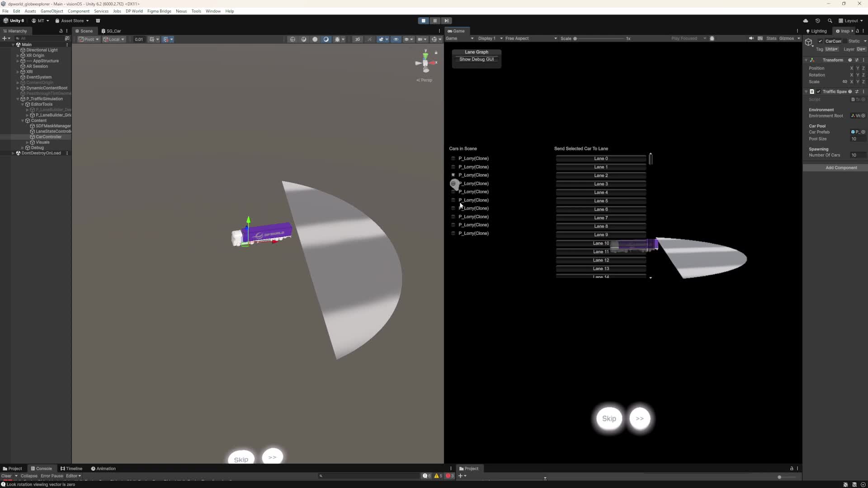The height and width of the screenshot is (488, 868).
Task: Click the step frame button
Action: pyautogui.click(x=446, y=21)
